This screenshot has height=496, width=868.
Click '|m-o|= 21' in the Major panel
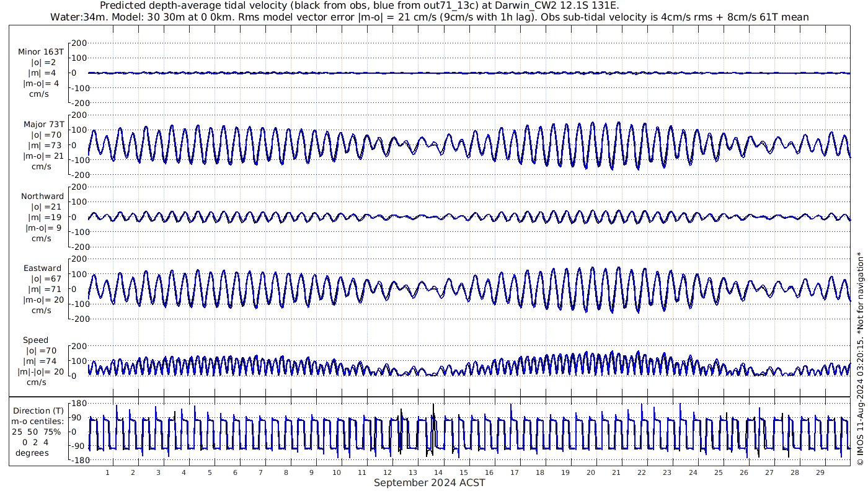[x=43, y=156]
